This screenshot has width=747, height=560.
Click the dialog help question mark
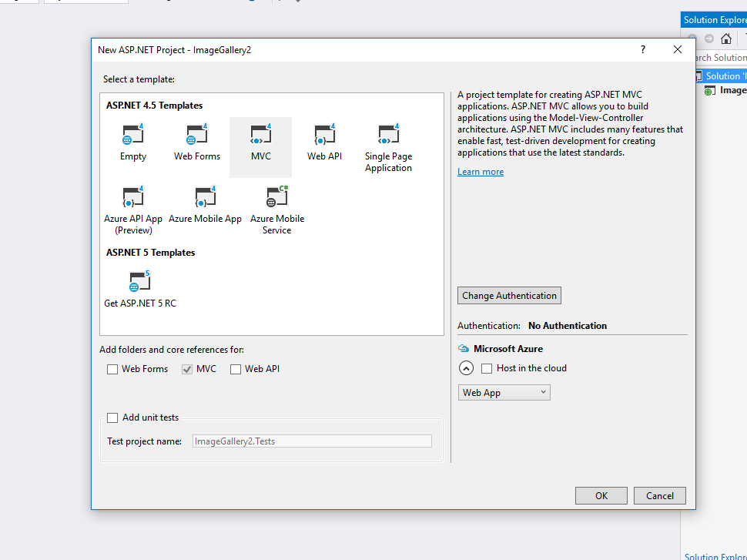point(643,49)
